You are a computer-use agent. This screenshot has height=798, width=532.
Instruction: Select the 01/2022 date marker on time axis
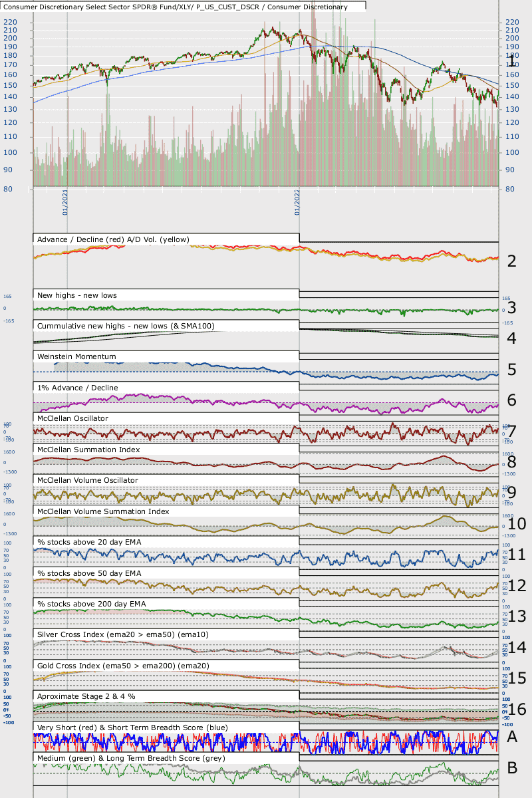coord(297,203)
